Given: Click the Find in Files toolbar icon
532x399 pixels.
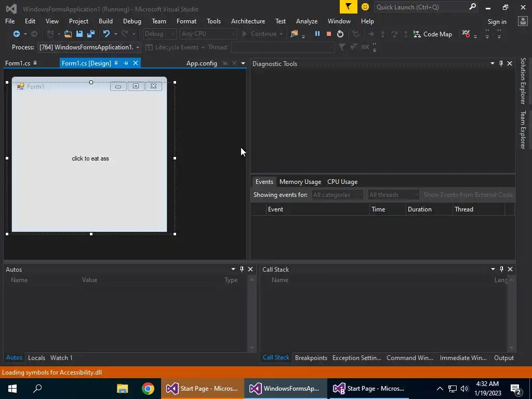Looking at the screenshot, I should point(294,34).
